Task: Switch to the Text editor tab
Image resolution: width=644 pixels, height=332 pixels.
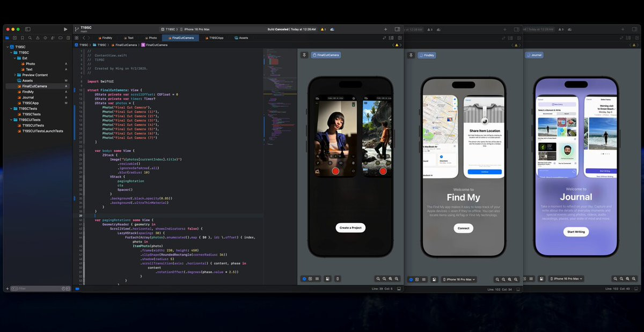Action: 128,38
